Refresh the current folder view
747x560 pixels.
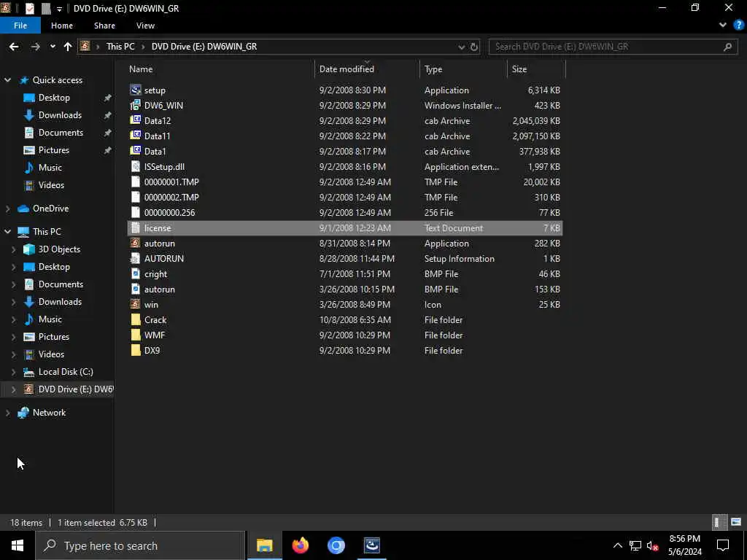(x=474, y=47)
